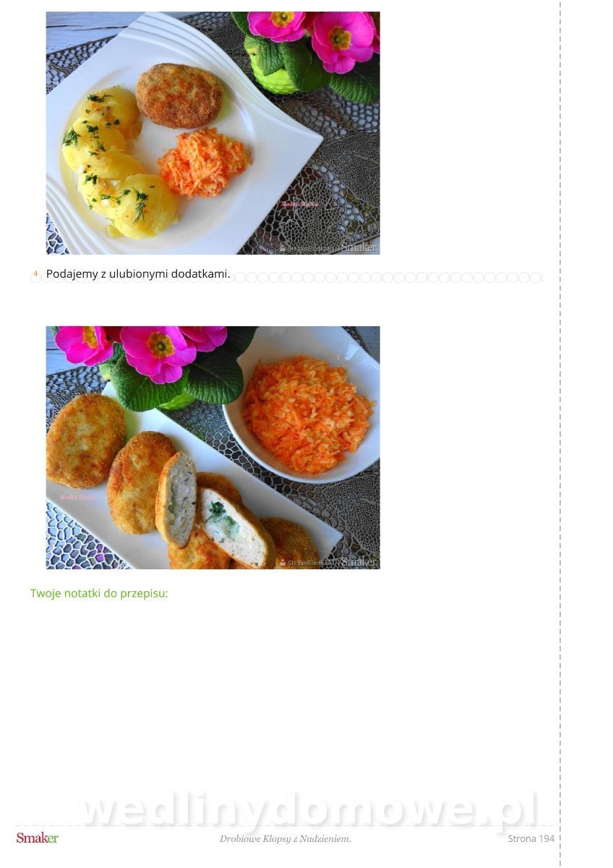Click the Smaker watermark on top photo
This screenshot has width=613, height=868.
359,247
